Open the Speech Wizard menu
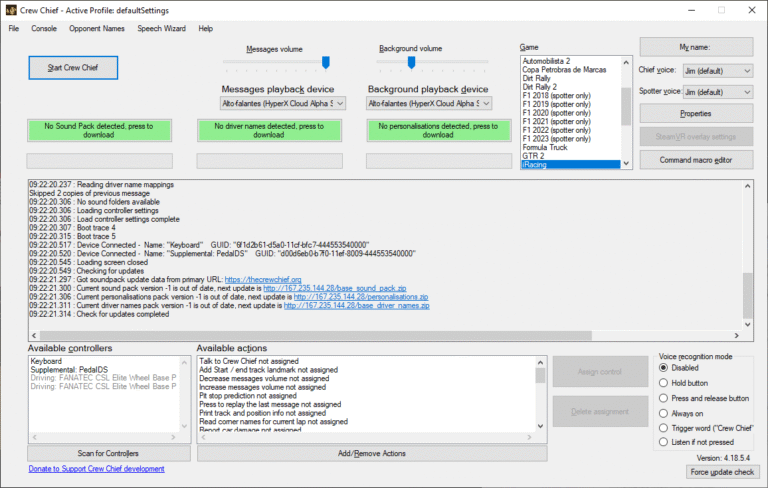Screen dimensions: 768x488 point(161,28)
